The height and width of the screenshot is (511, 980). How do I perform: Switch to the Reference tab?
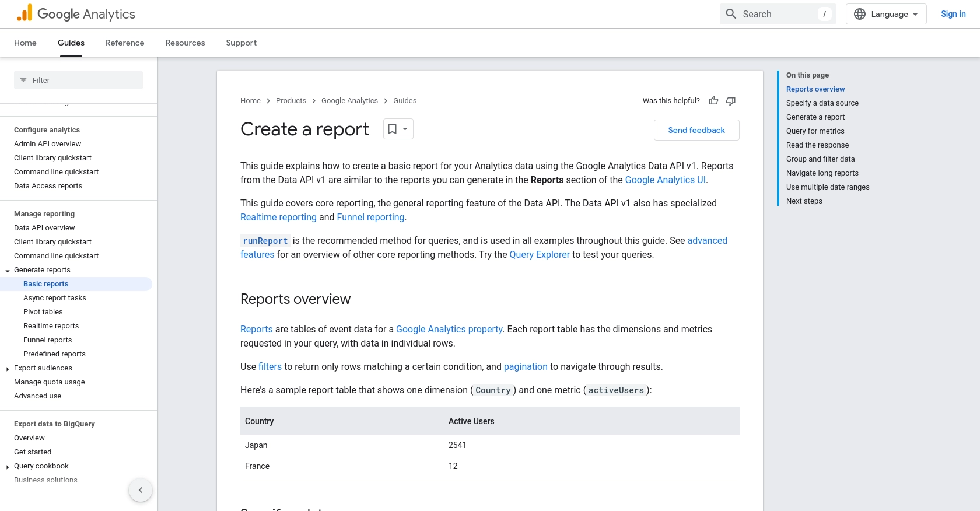pyautogui.click(x=125, y=43)
